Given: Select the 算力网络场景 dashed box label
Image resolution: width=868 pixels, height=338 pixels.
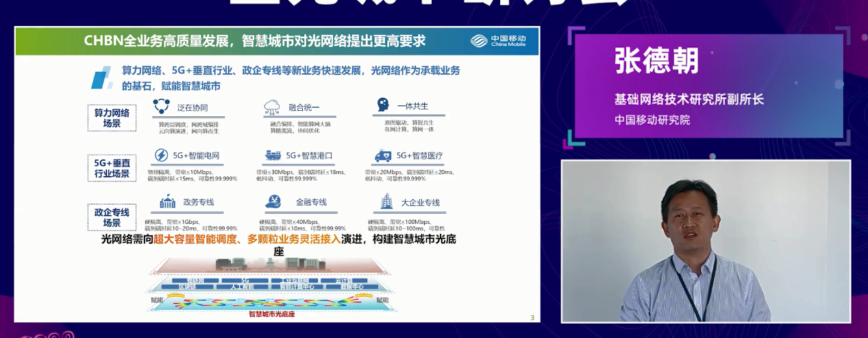Looking at the screenshot, I should click(111, 118).
